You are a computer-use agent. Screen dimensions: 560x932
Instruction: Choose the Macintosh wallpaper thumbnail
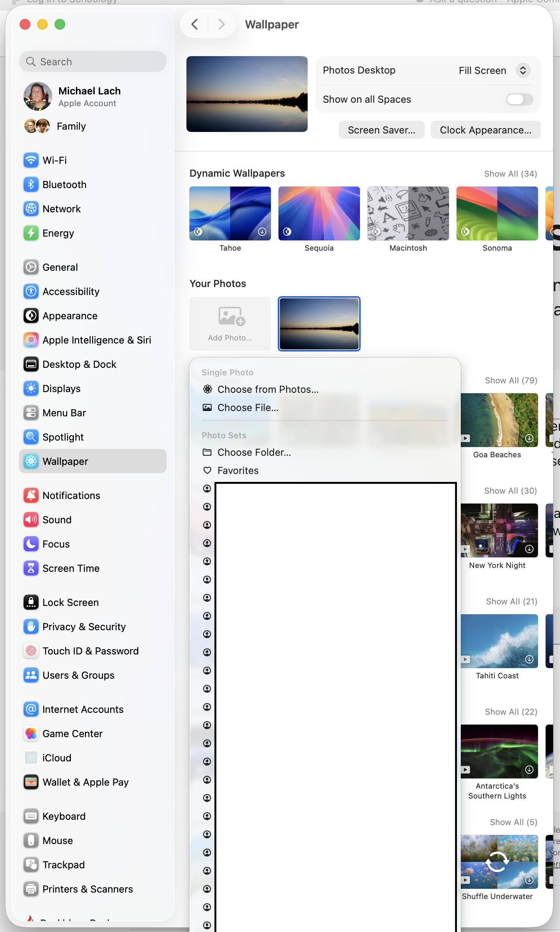coord(408,213)
